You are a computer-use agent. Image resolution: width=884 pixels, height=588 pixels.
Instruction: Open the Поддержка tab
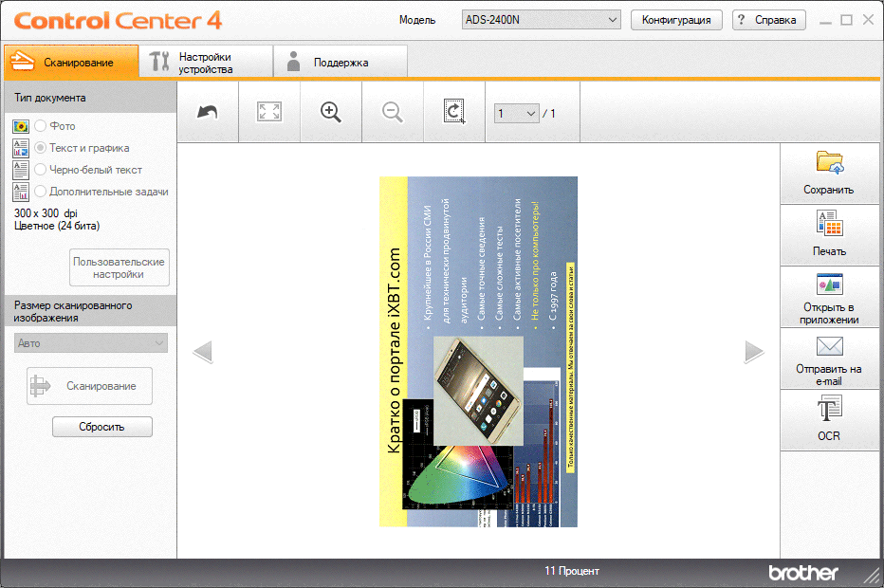tap(340, 62)
